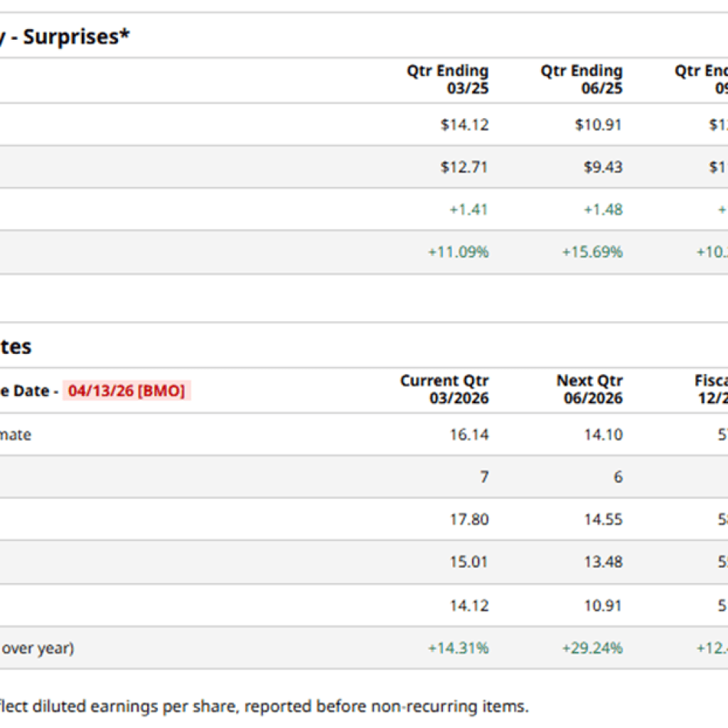This screenshot has width=728, height=728.
Task: Click the 14.55 value in estimates table
Action: pos(604,520)
